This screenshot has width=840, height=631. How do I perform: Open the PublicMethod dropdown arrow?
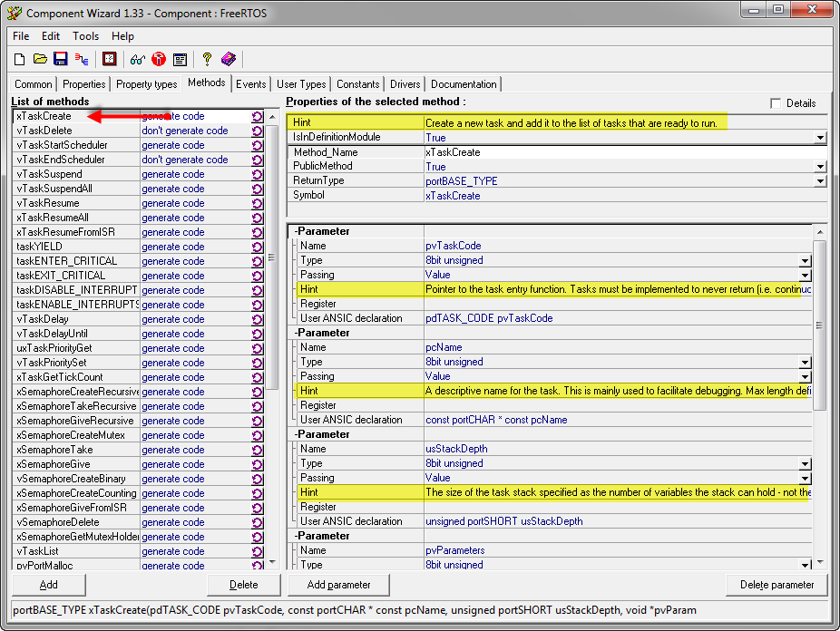820,167
